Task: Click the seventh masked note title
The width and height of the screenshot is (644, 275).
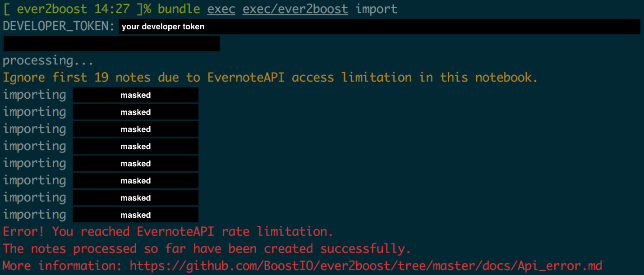Action: tap(136, 198)
